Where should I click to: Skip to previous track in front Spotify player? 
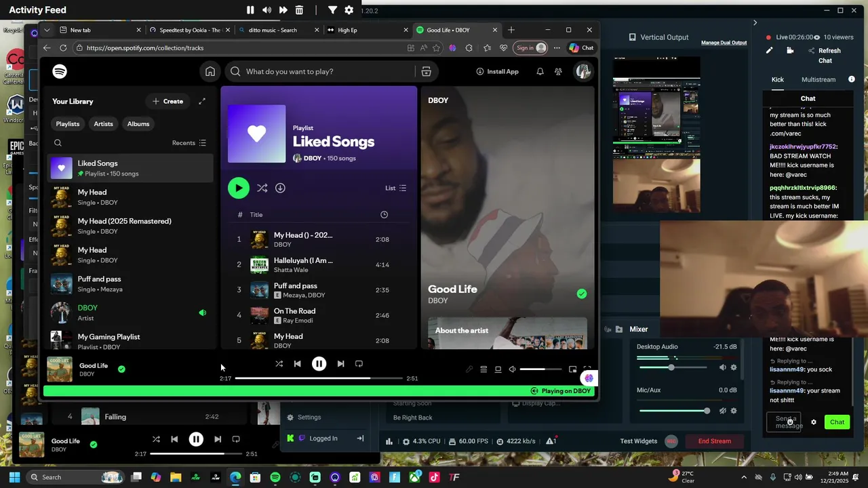(297, 364)
